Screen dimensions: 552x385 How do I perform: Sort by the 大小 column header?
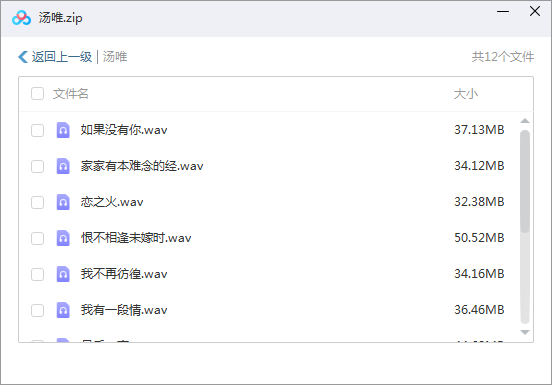[x=466, y=94]
